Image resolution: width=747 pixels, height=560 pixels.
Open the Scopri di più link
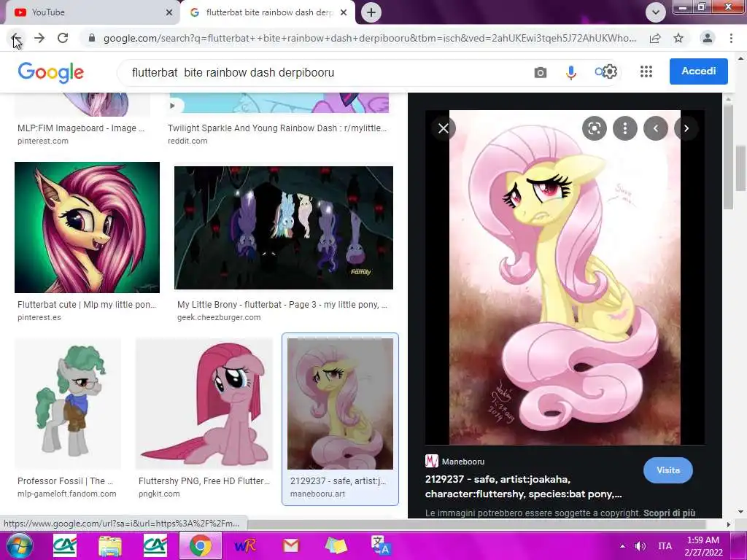pyautogui.click(x=669, y=513)
